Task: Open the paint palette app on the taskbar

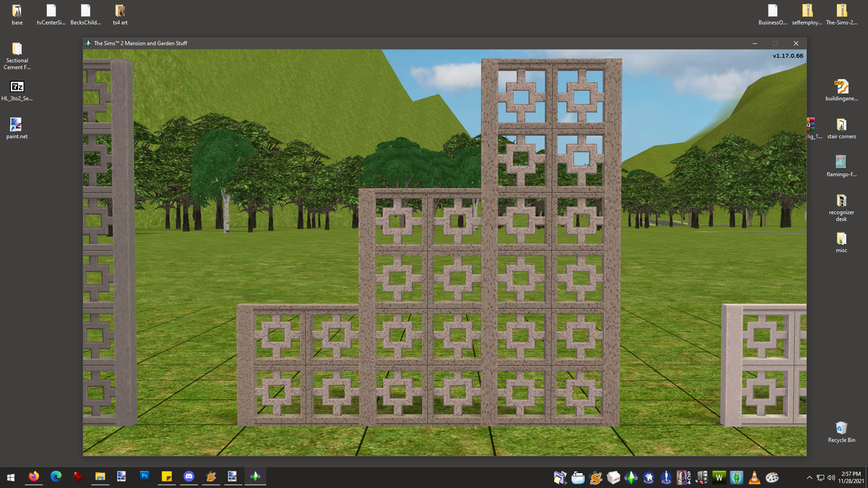Action: pos(772,477)
